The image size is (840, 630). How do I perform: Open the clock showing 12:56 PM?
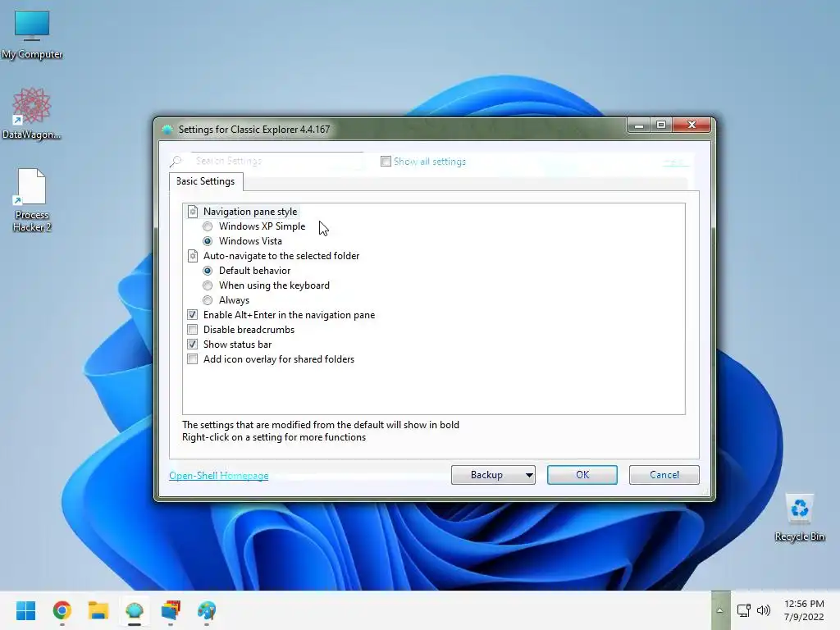tap(804, 610)
